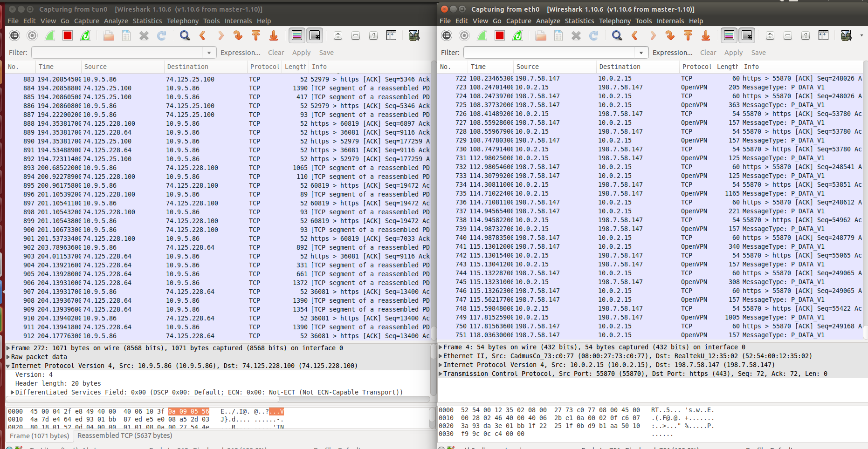Select packet 893 in tun0 packet list
Screen dimensions: 868x449
click(218, 168)
